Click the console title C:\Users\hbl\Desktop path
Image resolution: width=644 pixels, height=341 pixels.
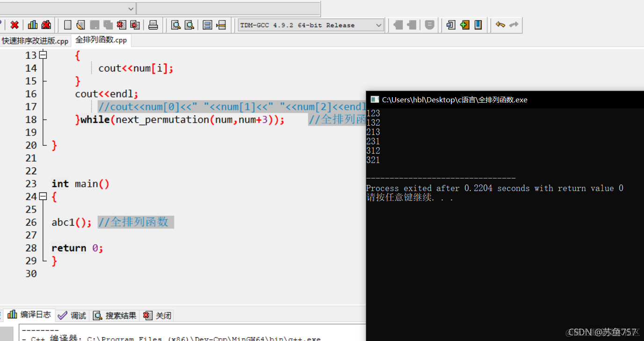coord(455,99)
